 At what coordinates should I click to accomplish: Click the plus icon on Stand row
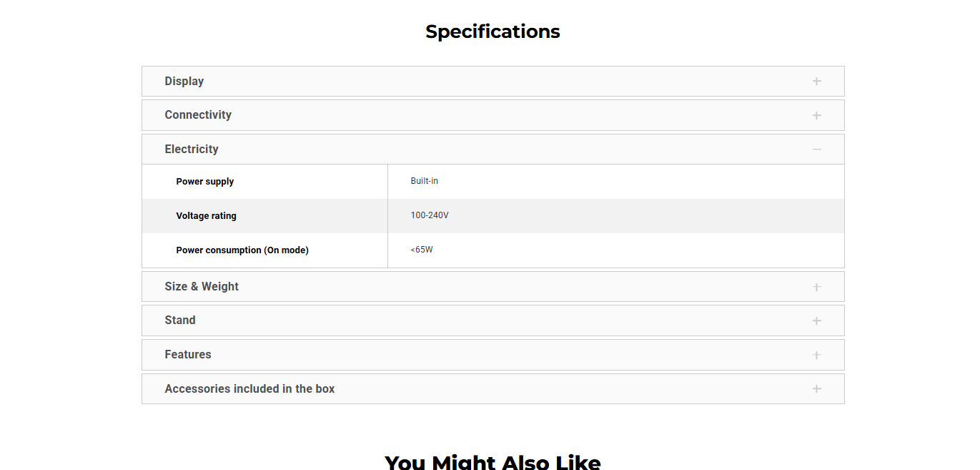[x=816, y=320]
